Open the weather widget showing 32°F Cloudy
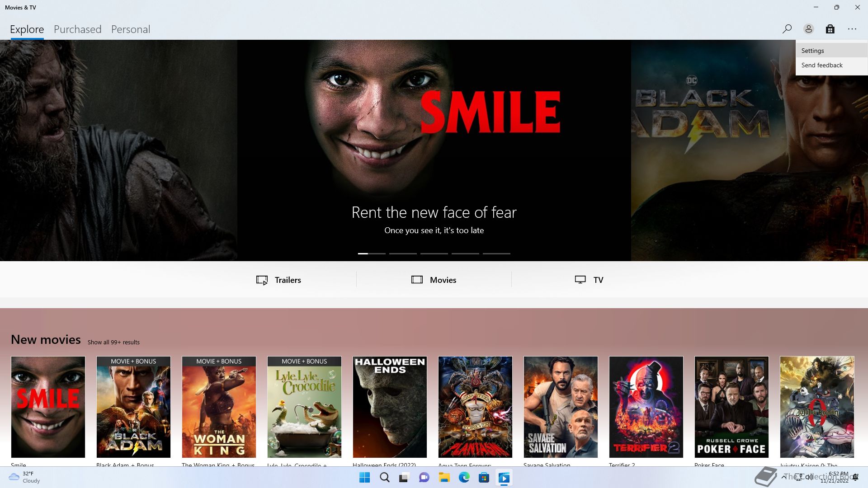The height and width of the screenshot is (488, 868). click(25, 477)
